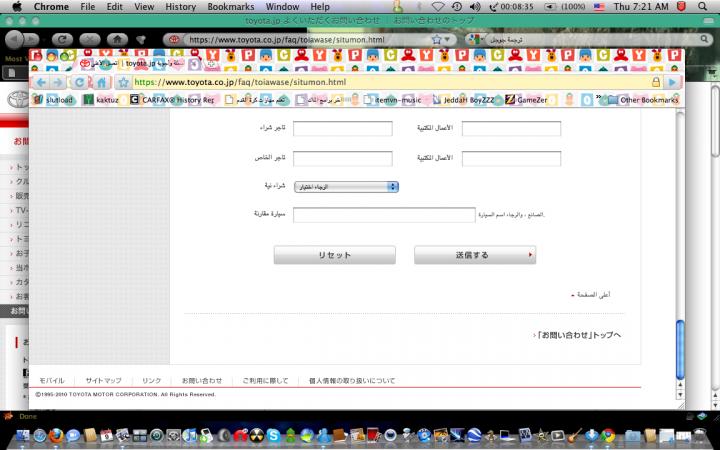The height and width of the screenshot is (450, 720).
Task: Open the Firefox icon in the dock
Action: click(x=54, y=436)
